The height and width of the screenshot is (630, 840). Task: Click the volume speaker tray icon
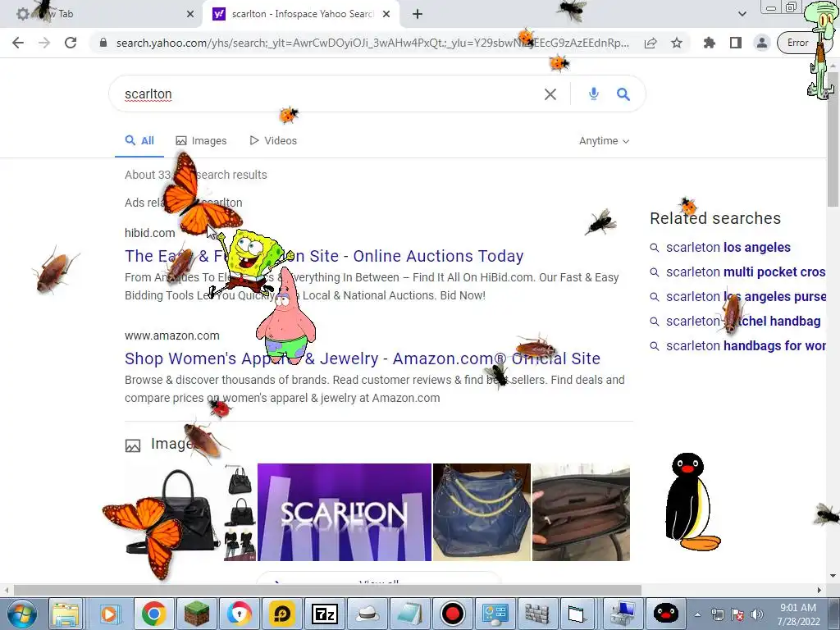(756, 614)
